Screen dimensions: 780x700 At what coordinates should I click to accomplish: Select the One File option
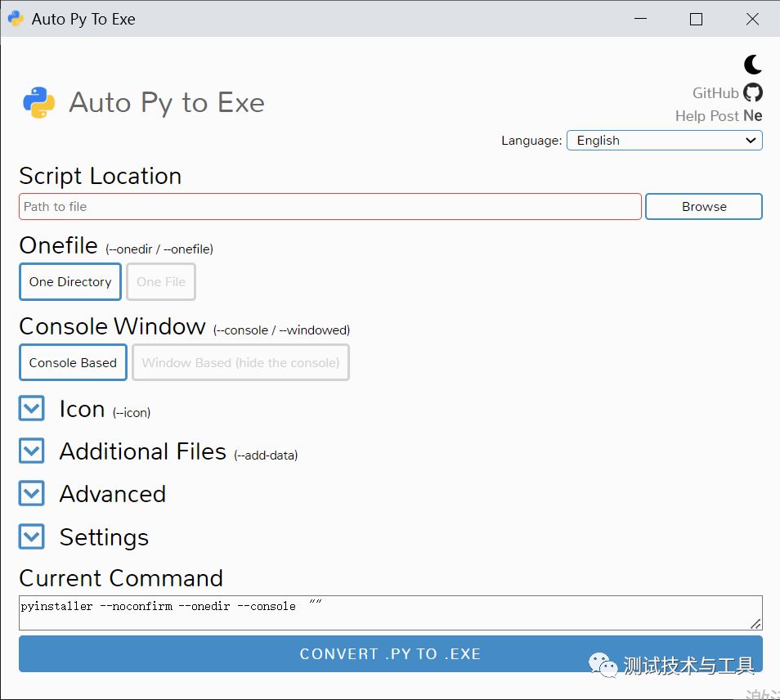click(161, 281)
